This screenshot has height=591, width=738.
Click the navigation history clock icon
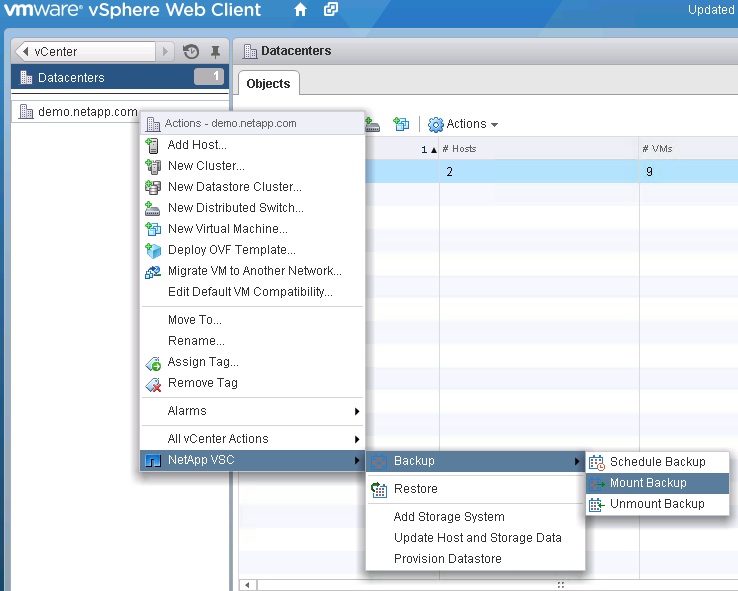coord(191,52)
